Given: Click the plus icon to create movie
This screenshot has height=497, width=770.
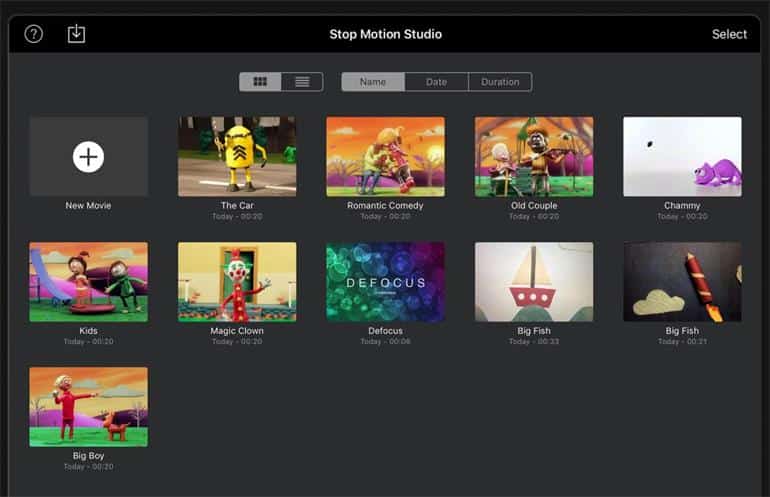Looking at the screenshot, I should point(88,157).
